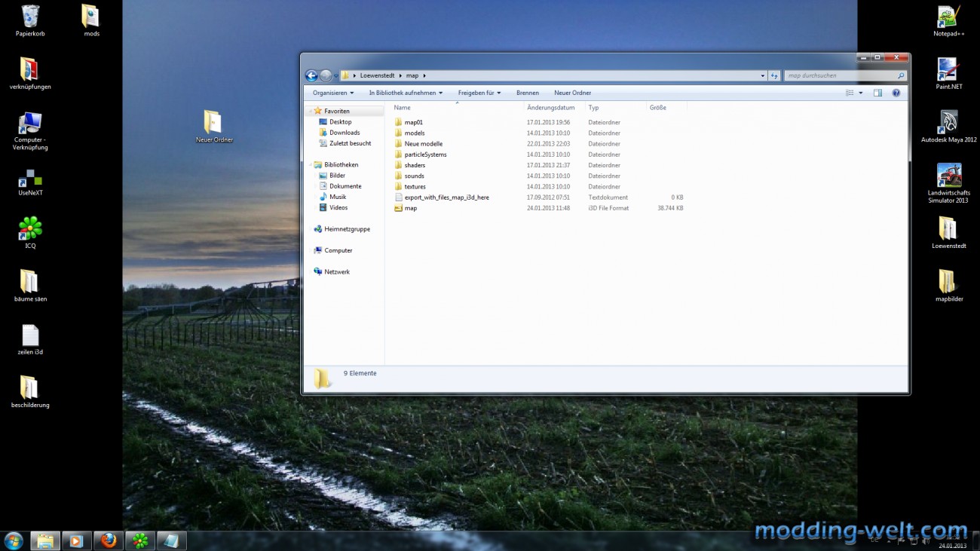This screenshot has height=551, width=980.
Task: Click the Notepad++ desktop icon
Action: (948, 21)
